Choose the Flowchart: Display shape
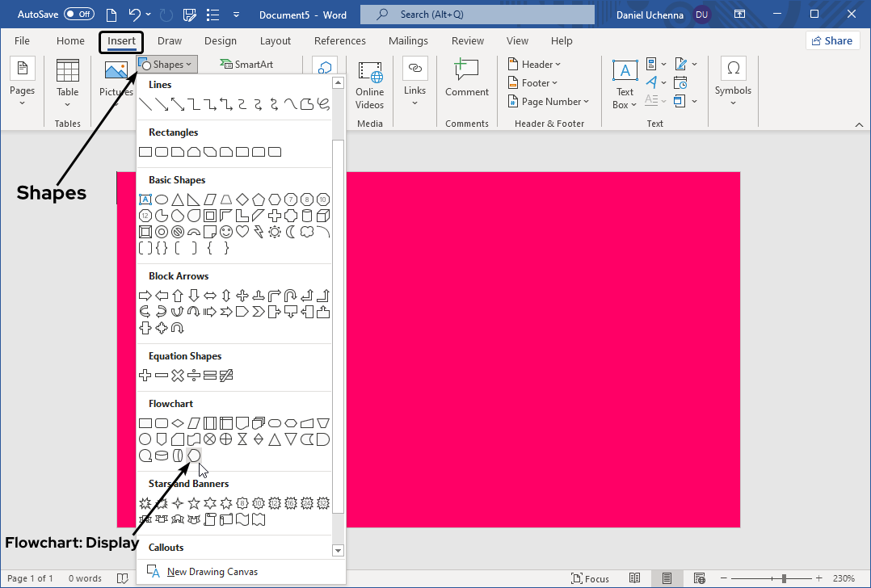871x588 pixels. [194, 456]
